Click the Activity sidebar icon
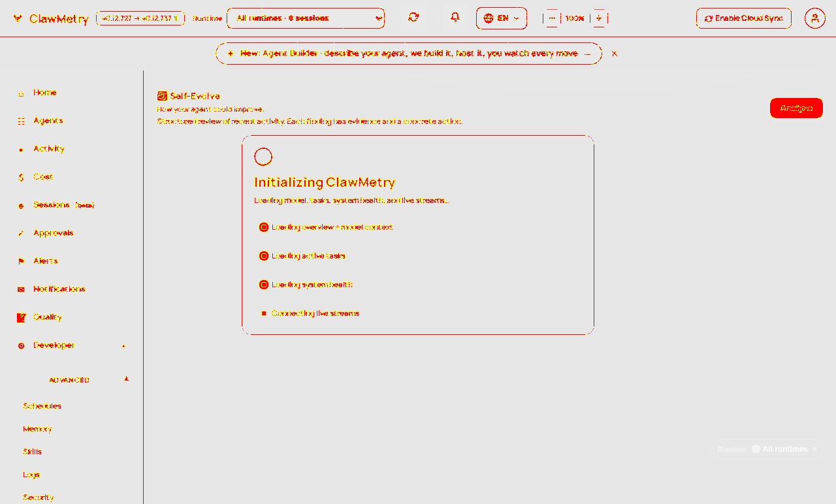 (x=21, y=150)
